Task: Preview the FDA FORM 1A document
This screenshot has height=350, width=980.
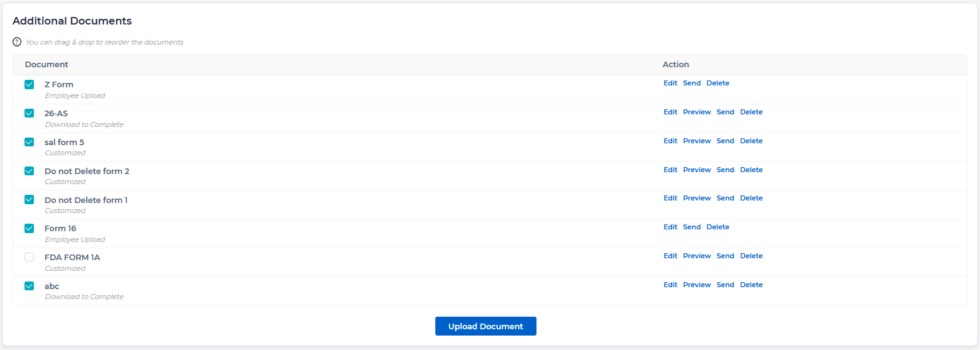Action: click(x=697, y=256)
